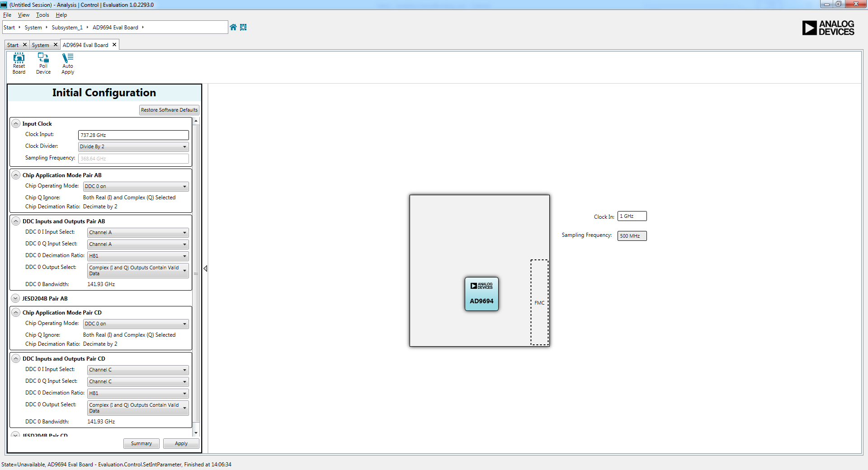Image resolution: width=868 pixels, height=470 pixels.
Task: Collapse the Input Clock section
Action: pos(16,124)
